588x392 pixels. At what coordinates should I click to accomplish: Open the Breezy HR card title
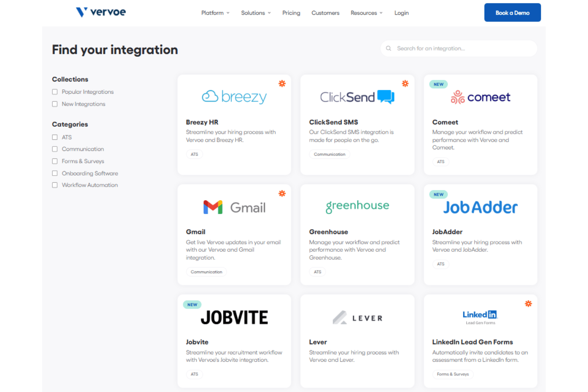202,122
